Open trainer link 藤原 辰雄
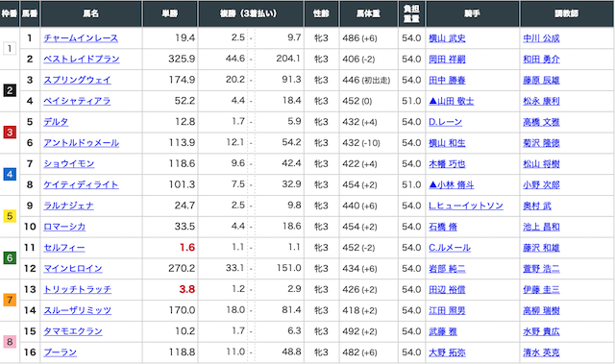615x364 pixels. [541, 81]
